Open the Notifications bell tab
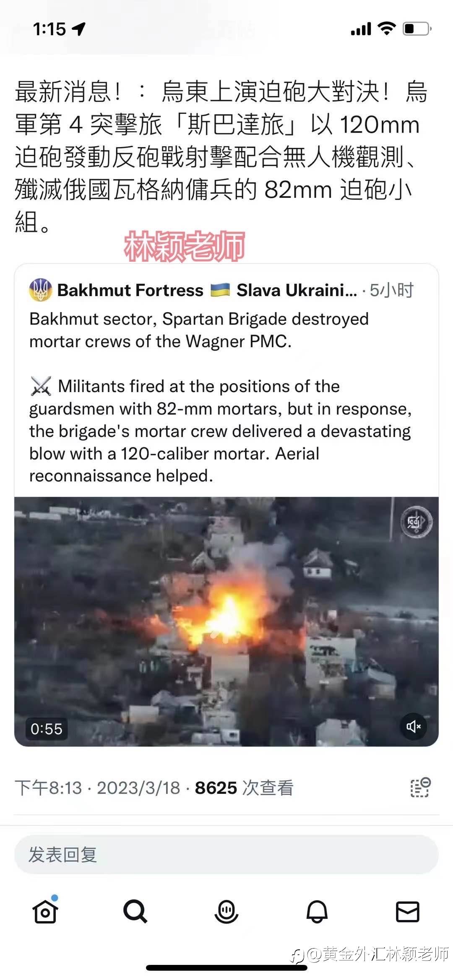Image resolution: width=453 pixels, height=980 pixels. (x=317, y=911)
